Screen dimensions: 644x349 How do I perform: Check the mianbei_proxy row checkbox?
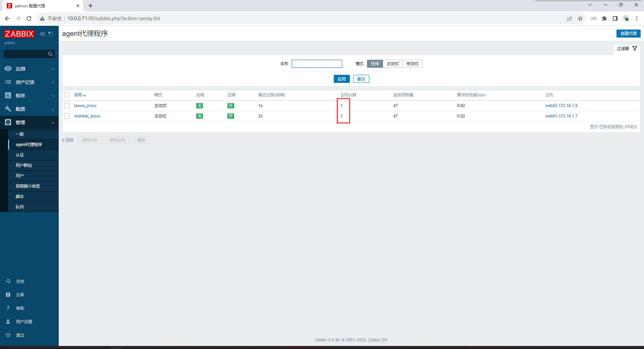(67, 116)
